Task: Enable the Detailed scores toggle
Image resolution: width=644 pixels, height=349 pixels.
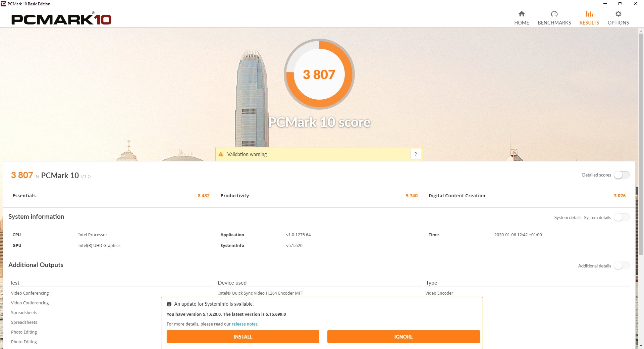Action: point(622,175)
